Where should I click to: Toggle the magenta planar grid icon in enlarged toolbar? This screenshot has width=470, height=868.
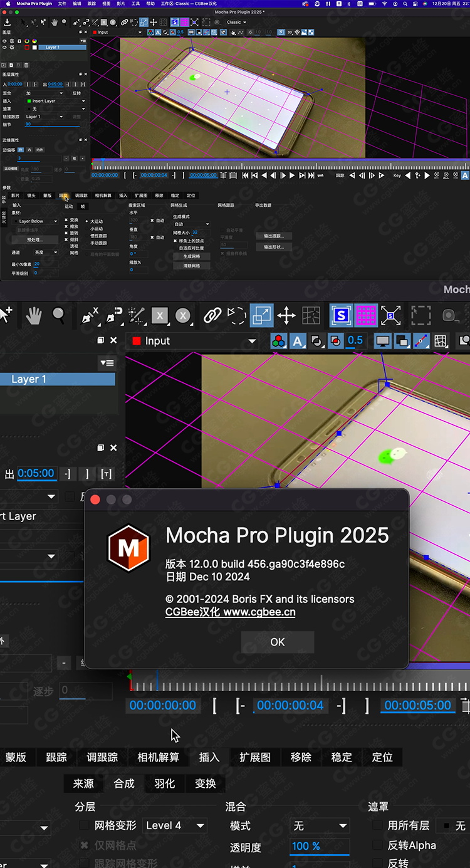[366, 316]
